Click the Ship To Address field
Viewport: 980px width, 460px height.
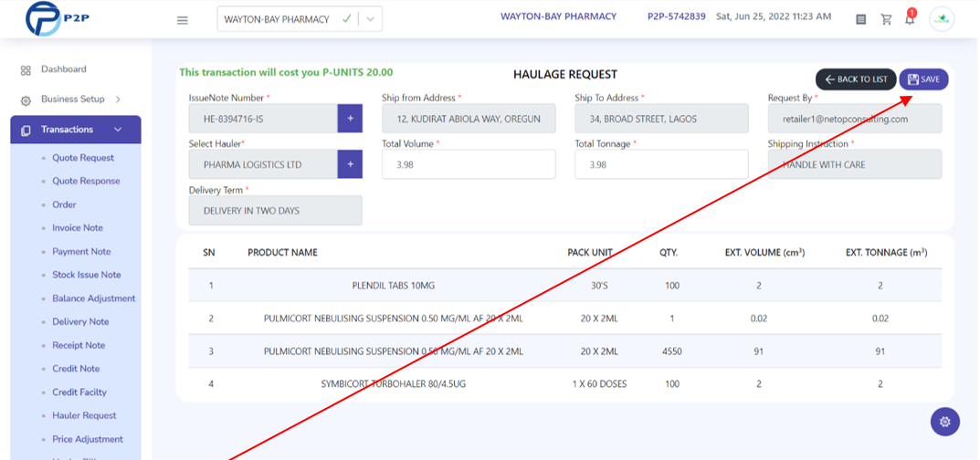(x=661, y=119)
